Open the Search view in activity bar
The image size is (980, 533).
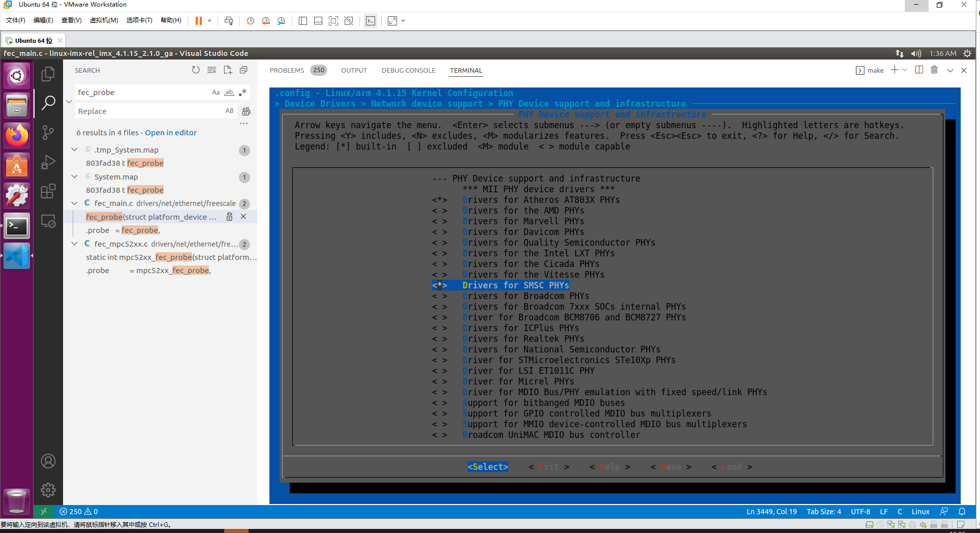(48, 103)
